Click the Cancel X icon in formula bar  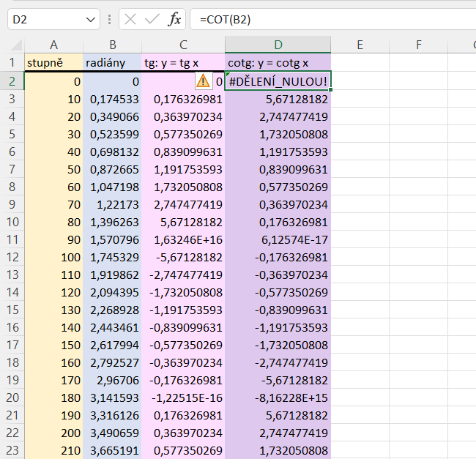pyautogui.click(x=130, y=20)
